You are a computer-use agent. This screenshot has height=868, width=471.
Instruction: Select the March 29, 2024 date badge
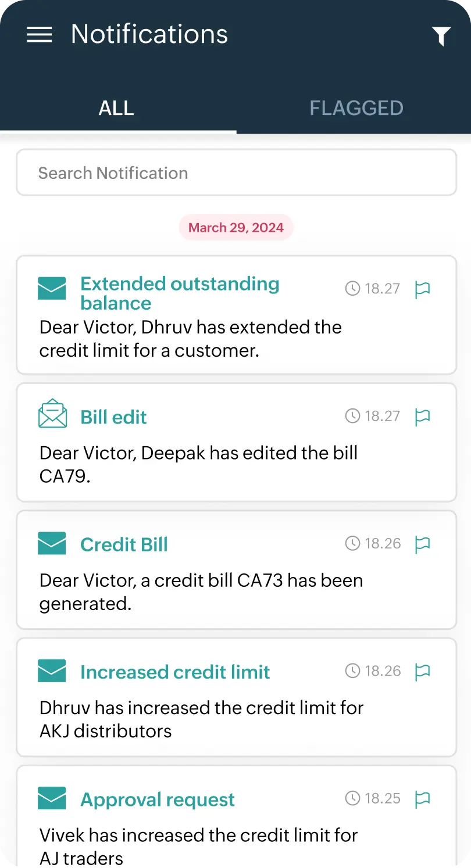pyautogui.click(x=236, y=227)
